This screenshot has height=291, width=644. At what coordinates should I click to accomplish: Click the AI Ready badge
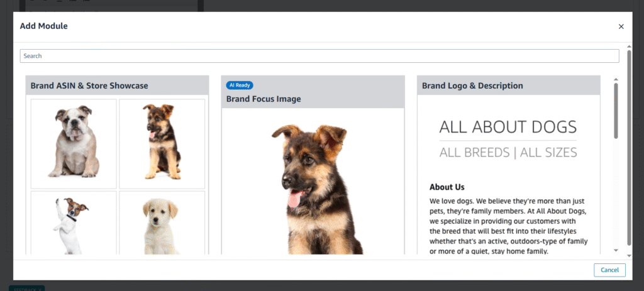point(240,85)
